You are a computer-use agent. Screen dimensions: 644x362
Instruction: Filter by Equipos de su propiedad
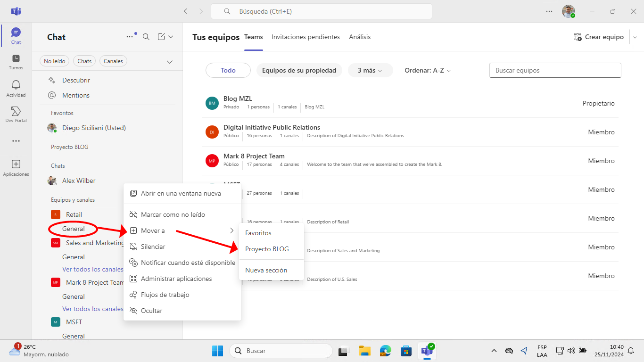point(299,70)
